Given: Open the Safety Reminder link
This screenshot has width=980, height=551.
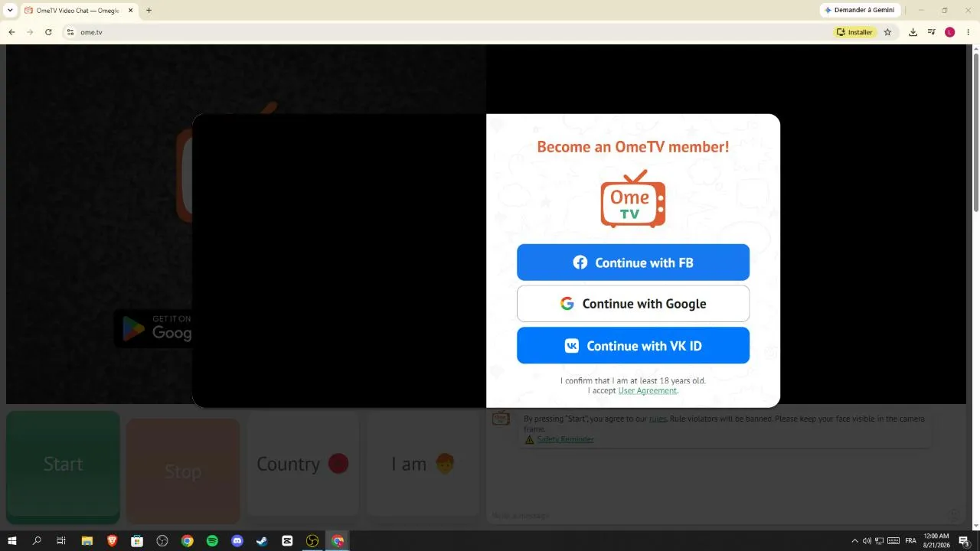Looking at the screenshot, I should [x=565, y=439].
